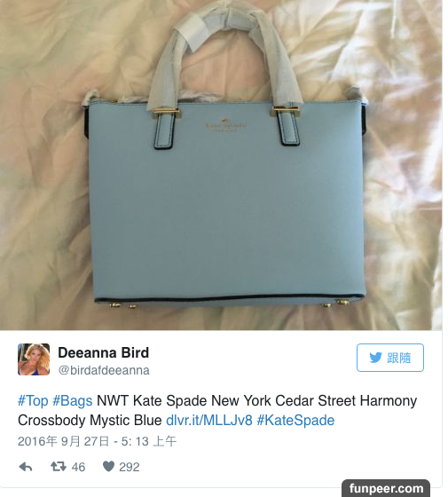This screenshot has width=448, height=497.
Task: Click the like count 292
Action: pos(130,467)
